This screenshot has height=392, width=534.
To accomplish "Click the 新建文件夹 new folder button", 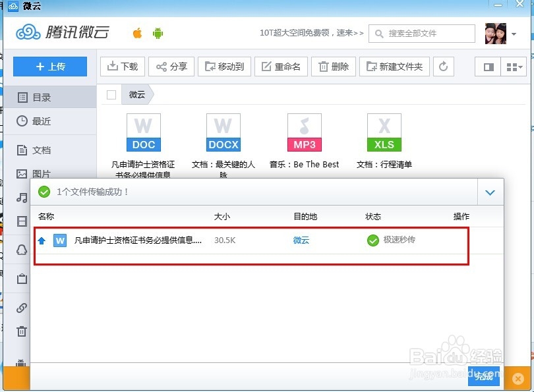I will click(x=394, y=67).
